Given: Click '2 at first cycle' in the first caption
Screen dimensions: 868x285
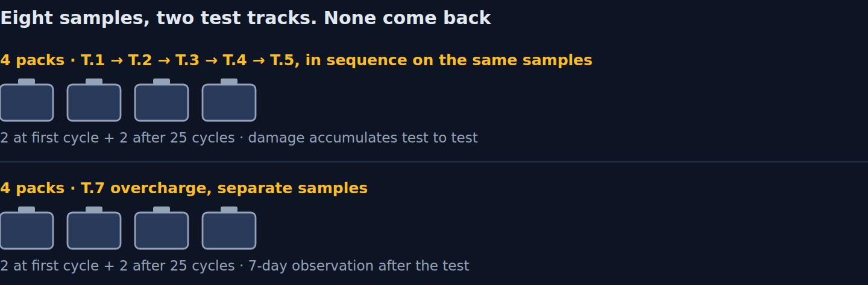Looking at the screenshot, I should (50, 138).
